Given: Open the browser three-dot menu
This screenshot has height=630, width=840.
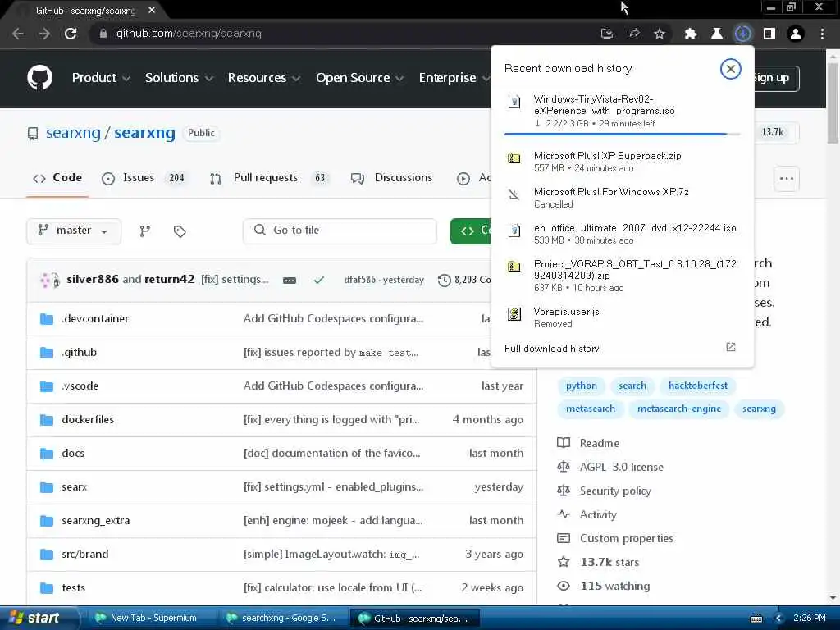Looking at the screenshot, I should click(822, 34).
